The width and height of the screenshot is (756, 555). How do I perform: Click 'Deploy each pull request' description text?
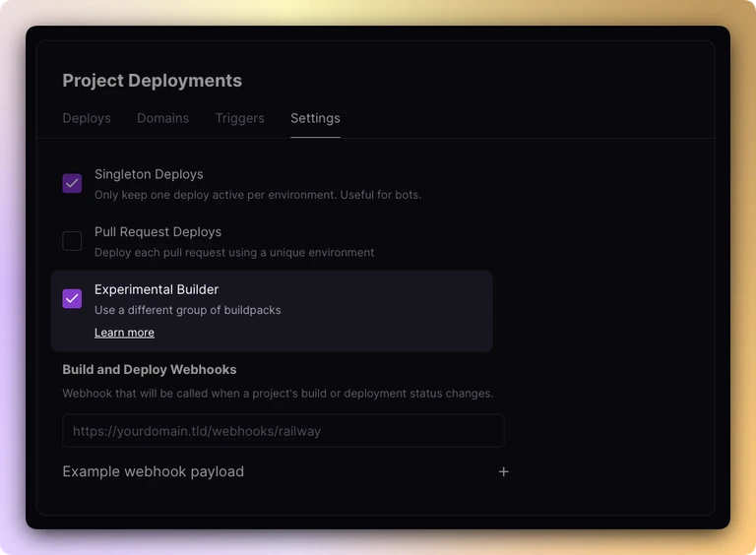click(234, 253)
